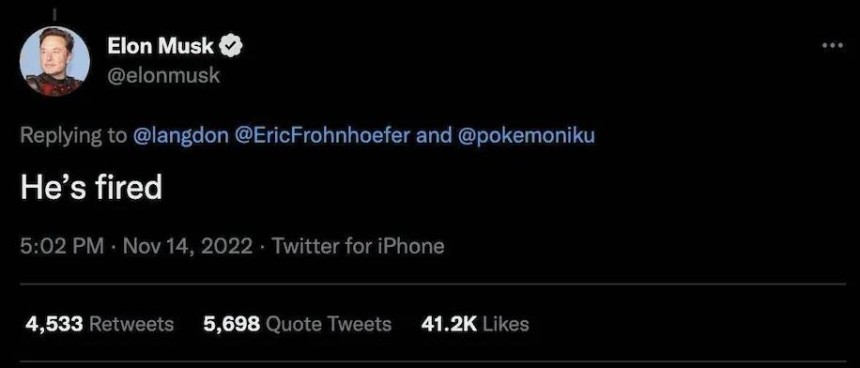Select the "He's fired" tweet text
The height and width of the screenshot is (368, 860).
pyautogui.click(x=91, y=188)
